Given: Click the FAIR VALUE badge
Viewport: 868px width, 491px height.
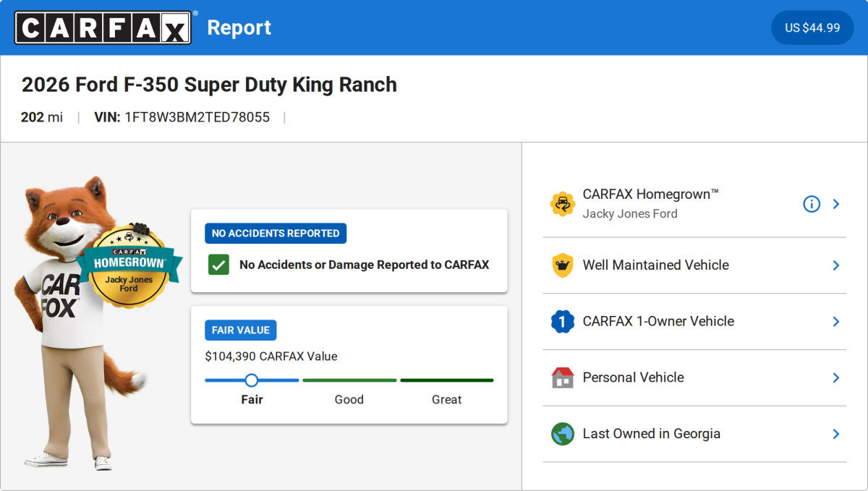Looking at the screenshot, I should pyautogui.click(x=241, y=330).
